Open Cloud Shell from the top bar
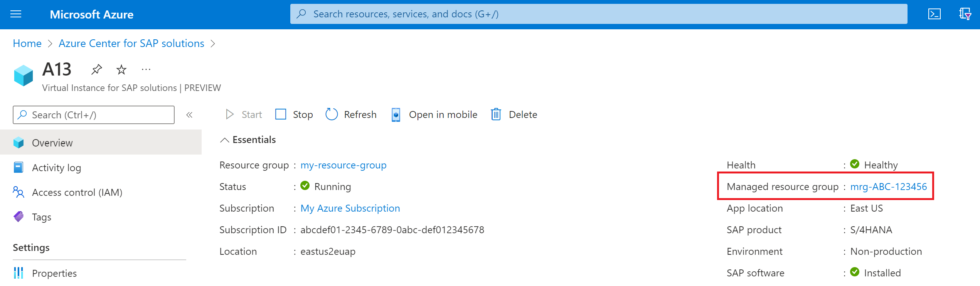Viewport: 980px width, 286px height. click(x=934, y=14)
